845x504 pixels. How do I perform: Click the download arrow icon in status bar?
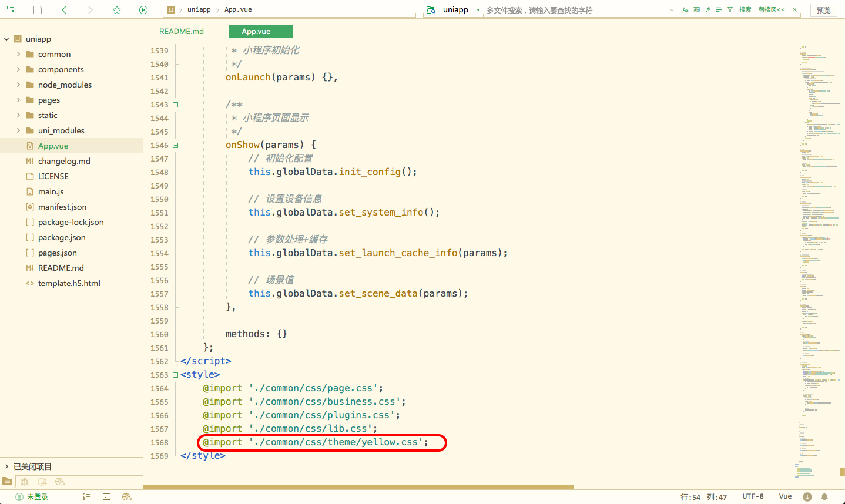click(x=807, y=497)
